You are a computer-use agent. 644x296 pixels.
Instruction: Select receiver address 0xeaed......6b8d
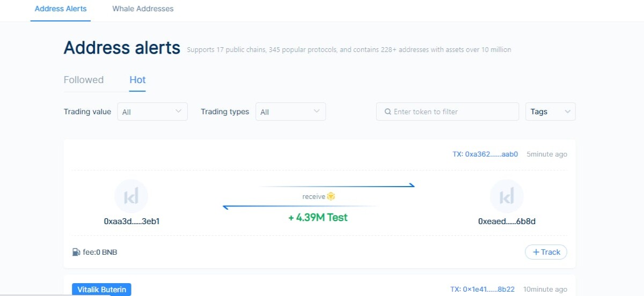[x=507, y=221]
